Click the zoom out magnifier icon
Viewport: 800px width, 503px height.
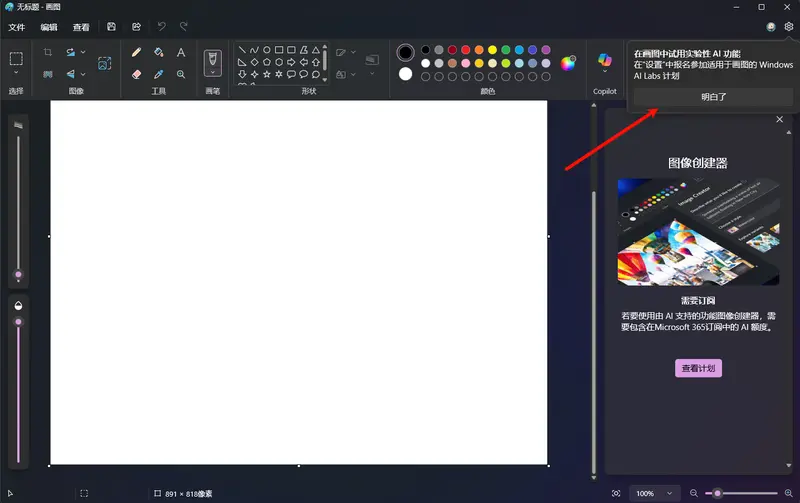(694, 493)
